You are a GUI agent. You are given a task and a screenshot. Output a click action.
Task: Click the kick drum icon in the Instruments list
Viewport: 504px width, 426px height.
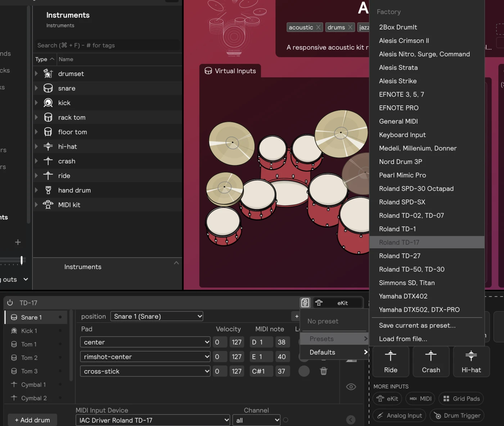coord(48,103)
